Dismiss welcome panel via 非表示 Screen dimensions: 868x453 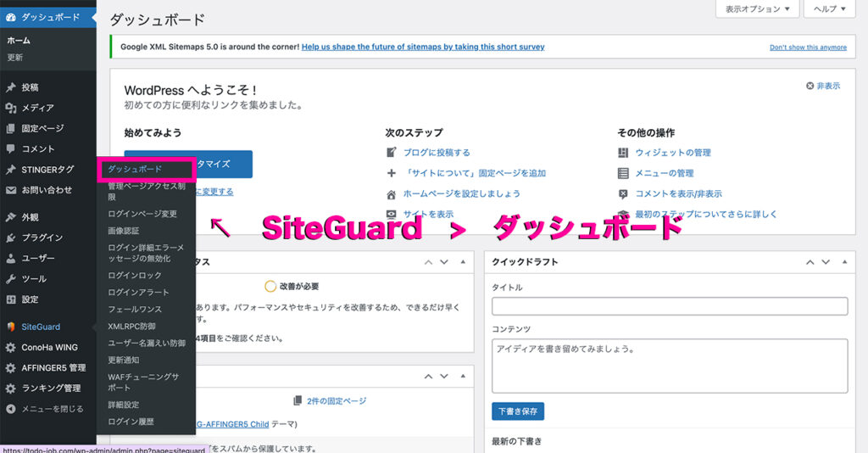(823, 86)
